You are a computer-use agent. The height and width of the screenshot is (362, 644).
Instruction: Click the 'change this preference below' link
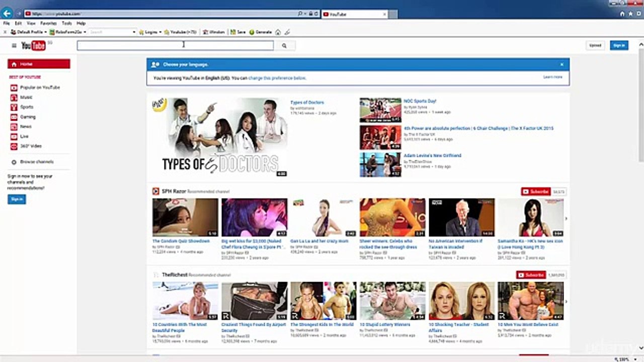[x=277, y=78]
